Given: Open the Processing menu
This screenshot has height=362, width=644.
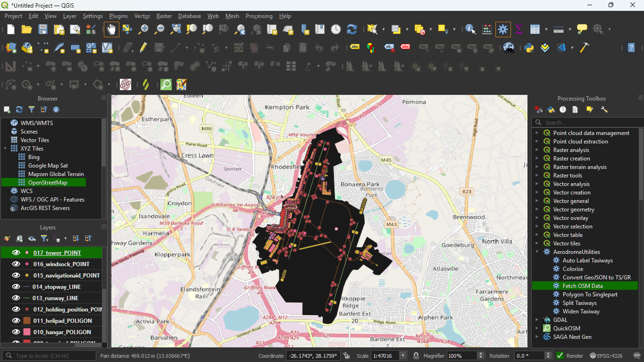Looking at the screenshot, I should pyautogui.click(x=259, y=16).
